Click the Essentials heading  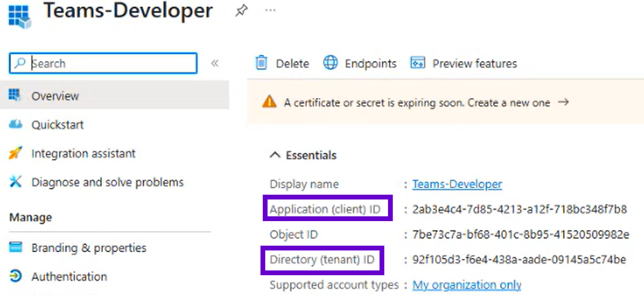[x=311, y=155]
